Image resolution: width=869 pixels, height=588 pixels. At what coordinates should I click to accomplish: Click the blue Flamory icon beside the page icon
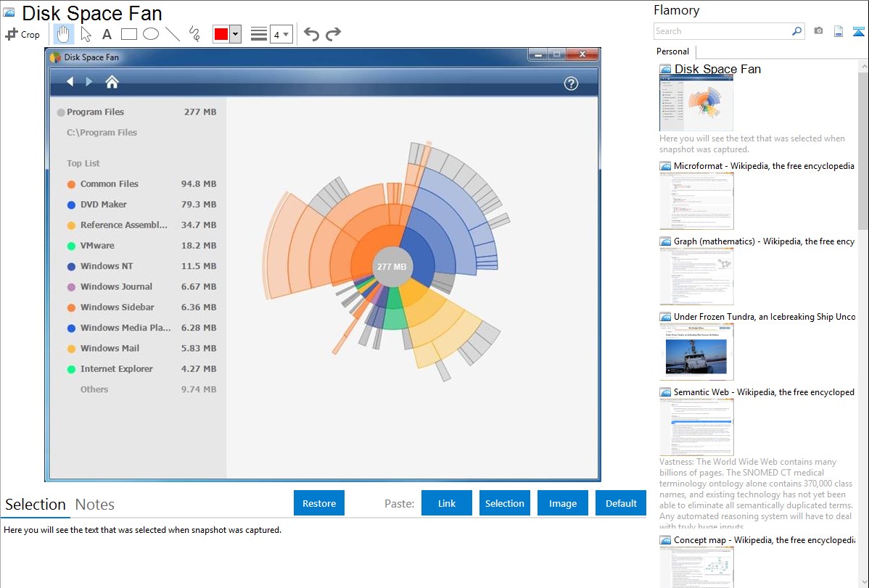tap(858, 31)
